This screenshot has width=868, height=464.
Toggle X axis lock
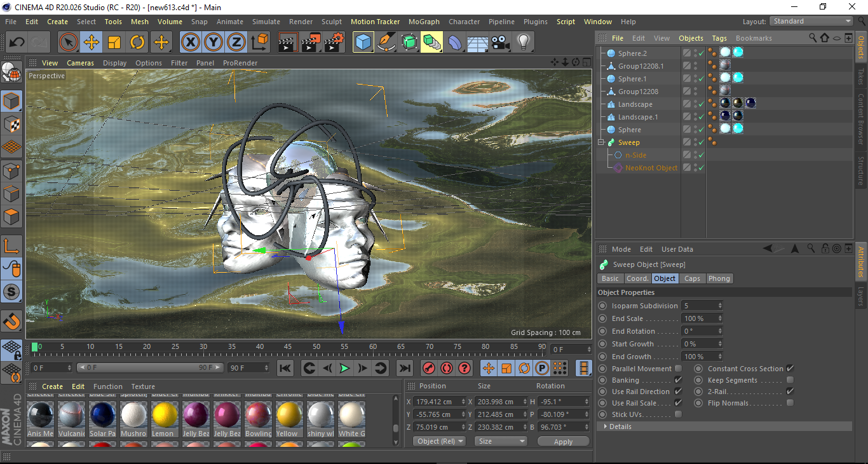[190, 43]
